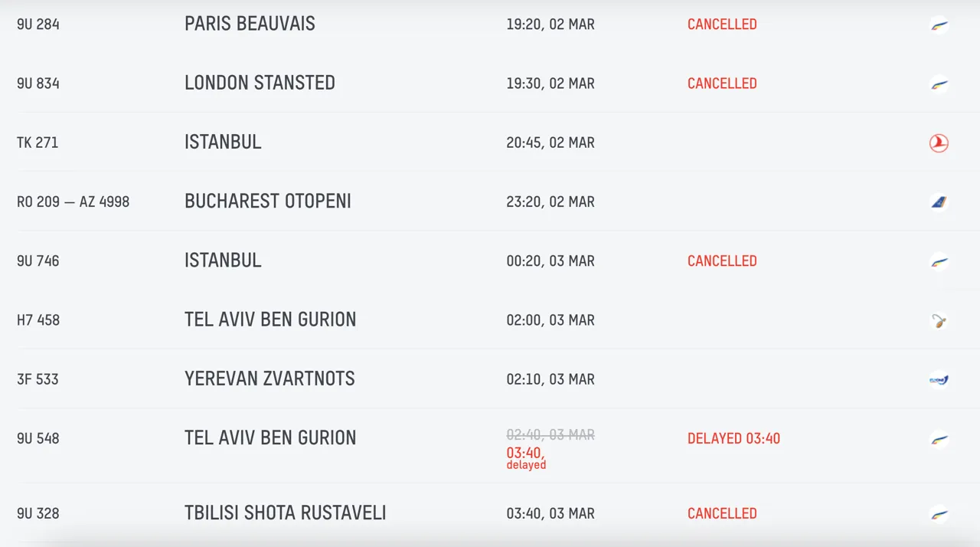Click the 02:00, 03 MAR departure time
Viewport: 980px width, 547px height.
click(550, 320)
